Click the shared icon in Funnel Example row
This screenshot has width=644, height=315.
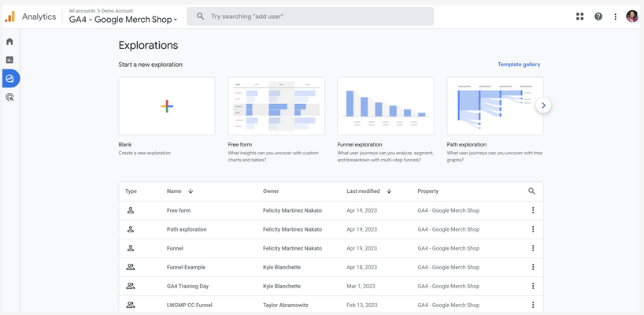point(131,267)
